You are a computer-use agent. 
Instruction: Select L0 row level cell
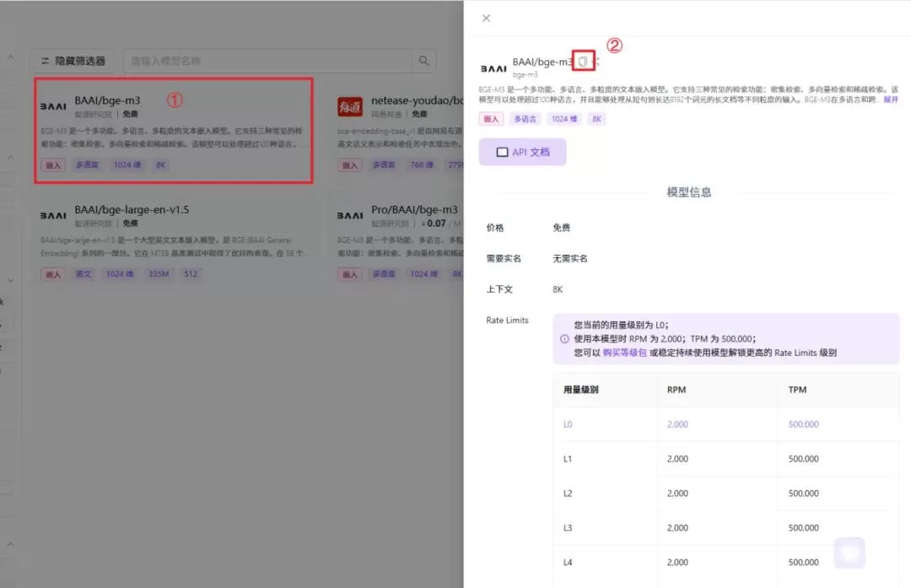click(568, 424)
